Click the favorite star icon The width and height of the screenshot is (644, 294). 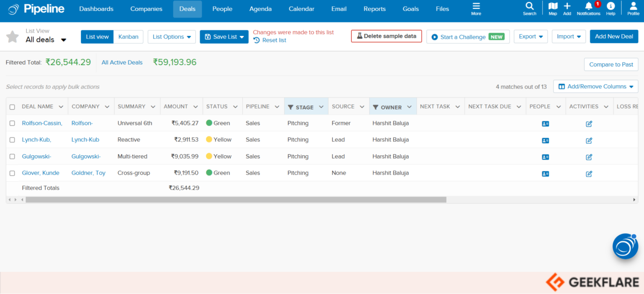pyautogui.click(x=13, y=36)
